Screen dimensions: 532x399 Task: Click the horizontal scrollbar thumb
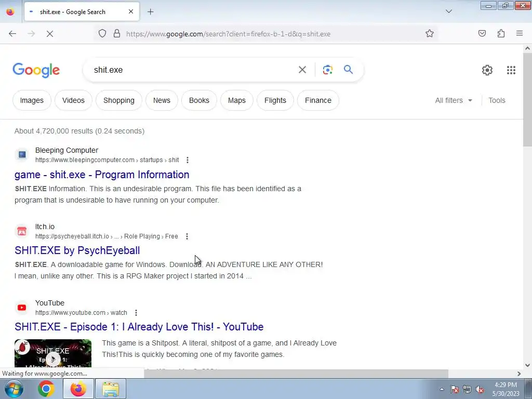[x=296, y=374]
